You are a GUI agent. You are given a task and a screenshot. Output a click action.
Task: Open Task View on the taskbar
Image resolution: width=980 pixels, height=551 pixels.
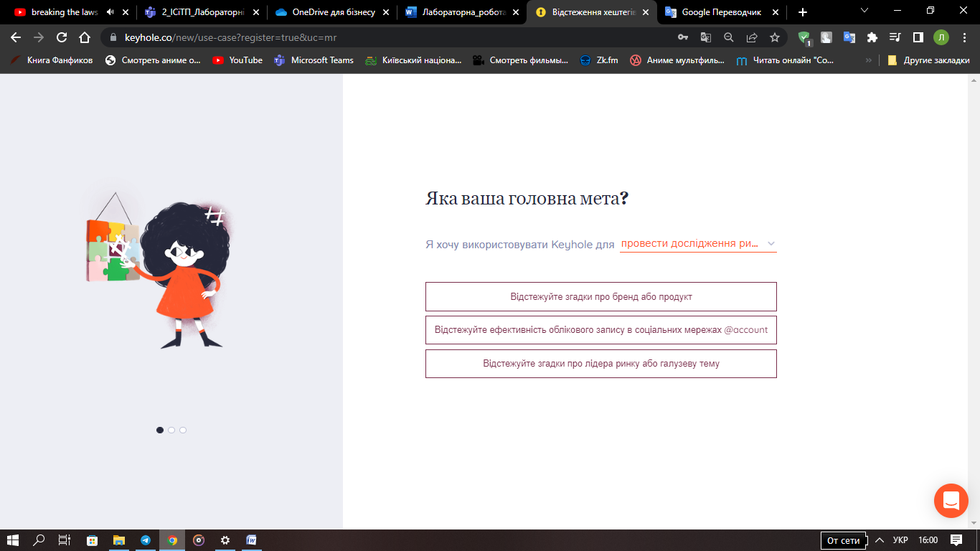tap(65, 540)
